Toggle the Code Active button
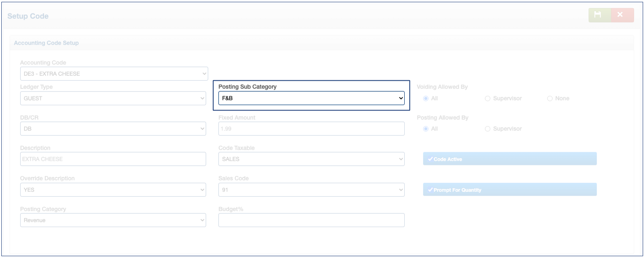Image resolution: width=644 pixels, height=258 pixels. (x=510, y=159)
